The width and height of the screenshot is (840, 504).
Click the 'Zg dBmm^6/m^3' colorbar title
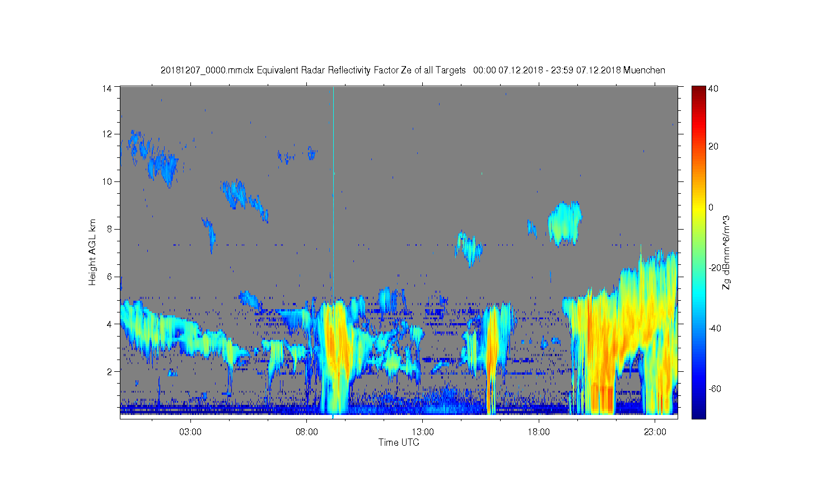pos(726,252)
